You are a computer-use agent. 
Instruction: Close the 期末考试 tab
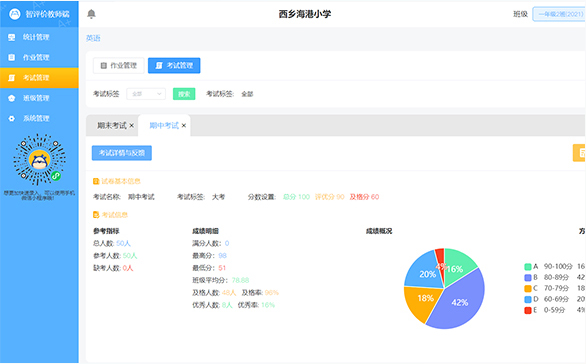tap(132, 126)
